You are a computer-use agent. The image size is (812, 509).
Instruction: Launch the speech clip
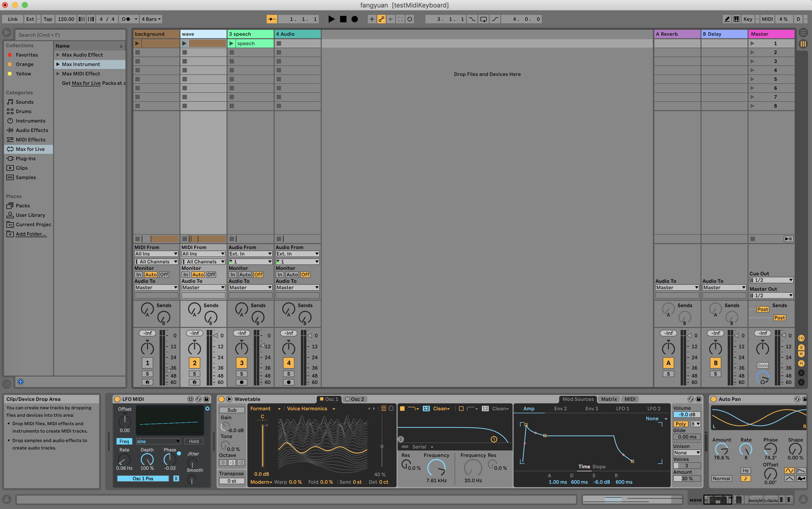click(232, 43)
